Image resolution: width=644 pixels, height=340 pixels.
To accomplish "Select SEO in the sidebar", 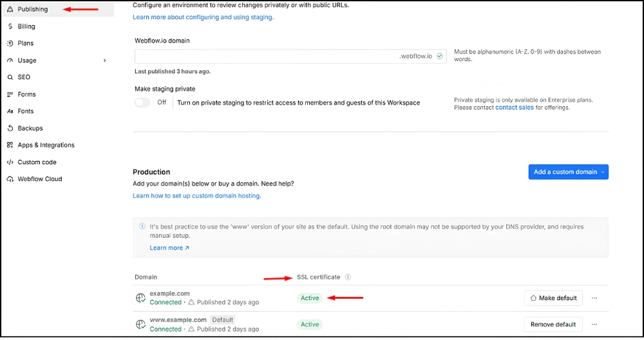I will (24, 77).
